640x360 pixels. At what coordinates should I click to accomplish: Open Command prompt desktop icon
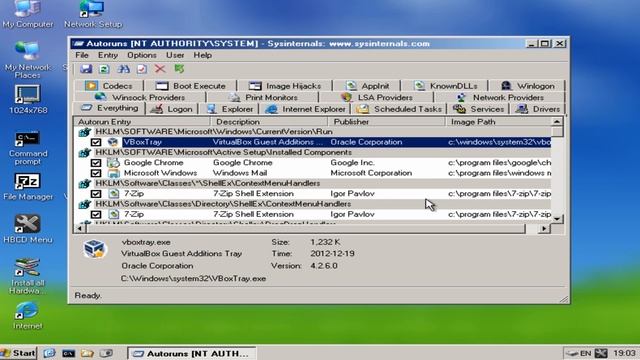(x=28, y=148)
